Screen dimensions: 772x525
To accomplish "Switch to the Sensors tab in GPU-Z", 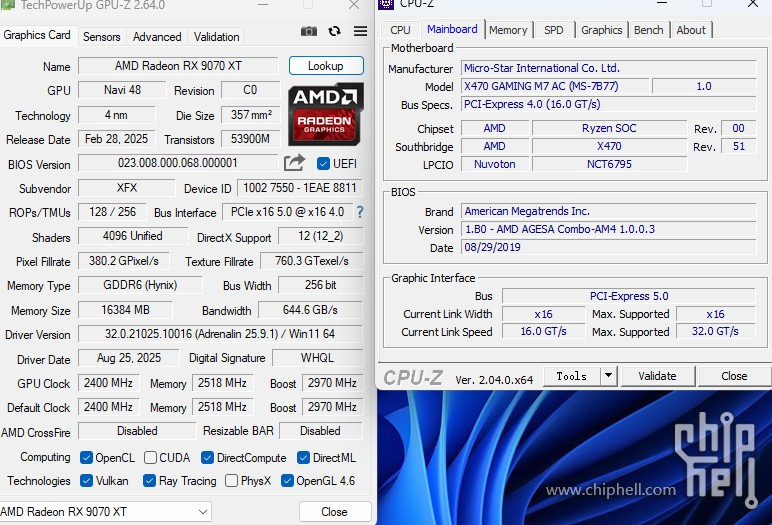I will tap(102, 37).
